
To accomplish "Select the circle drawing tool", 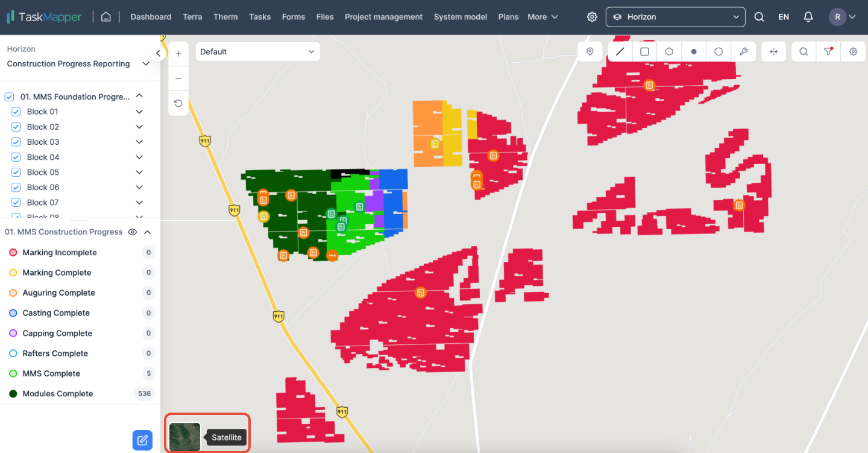I will pos(719,52).
